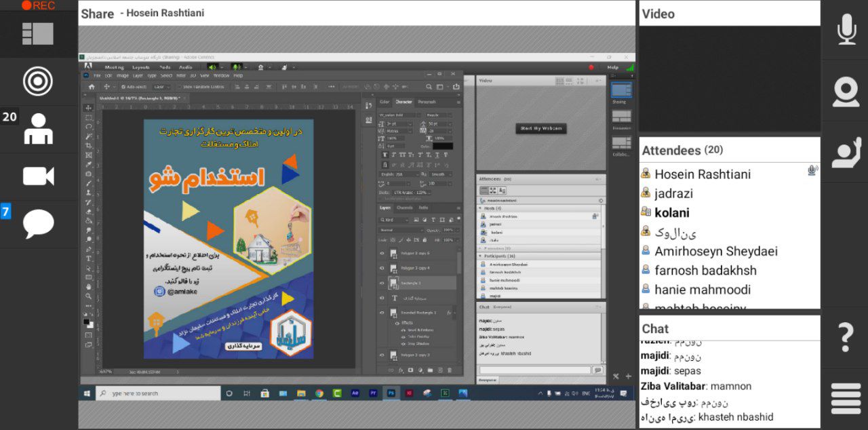Screen dimensions: 868x430
Task: Tap the raise hand status icon
Action: pos(846,152)
